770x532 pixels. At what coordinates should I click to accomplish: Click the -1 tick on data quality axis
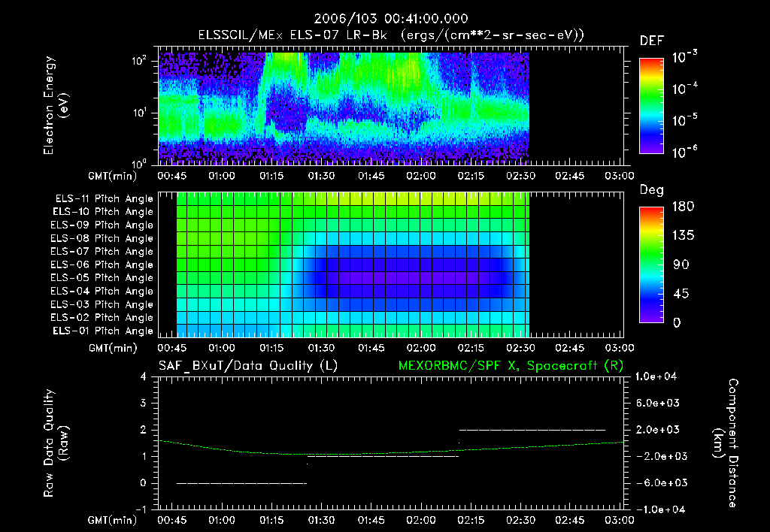pos(141,509)
